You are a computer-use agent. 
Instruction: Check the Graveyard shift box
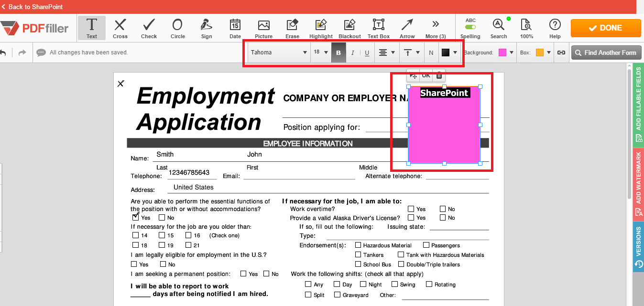(x=337, y=295)
